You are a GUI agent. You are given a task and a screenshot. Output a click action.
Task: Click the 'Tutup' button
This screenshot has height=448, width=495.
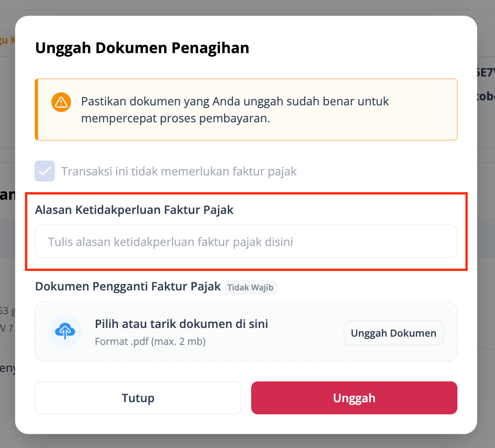[138, 398]
